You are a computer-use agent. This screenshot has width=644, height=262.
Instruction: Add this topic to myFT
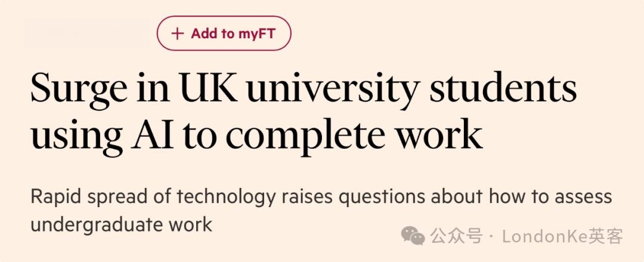(x=224, y=33)
